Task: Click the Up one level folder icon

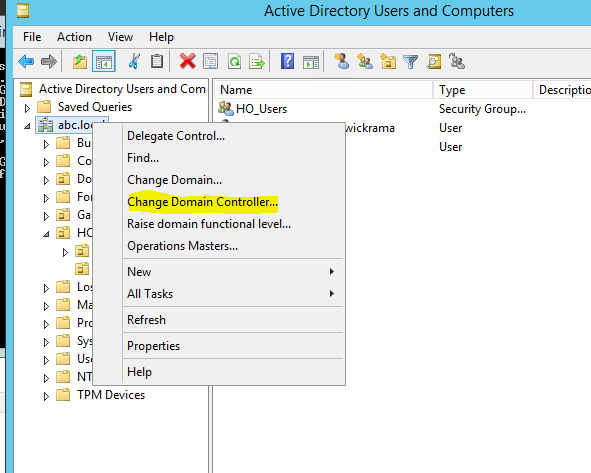Action: click(80, 61)
